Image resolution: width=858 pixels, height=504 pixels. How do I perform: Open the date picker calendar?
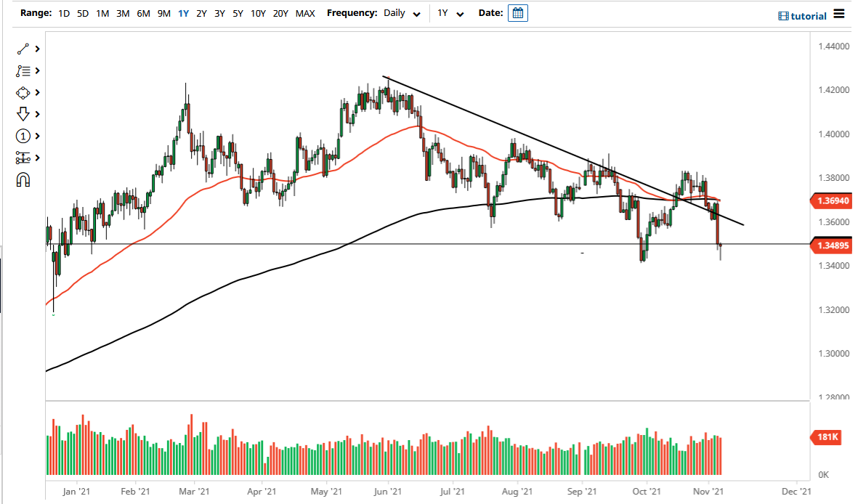[517, 12]
